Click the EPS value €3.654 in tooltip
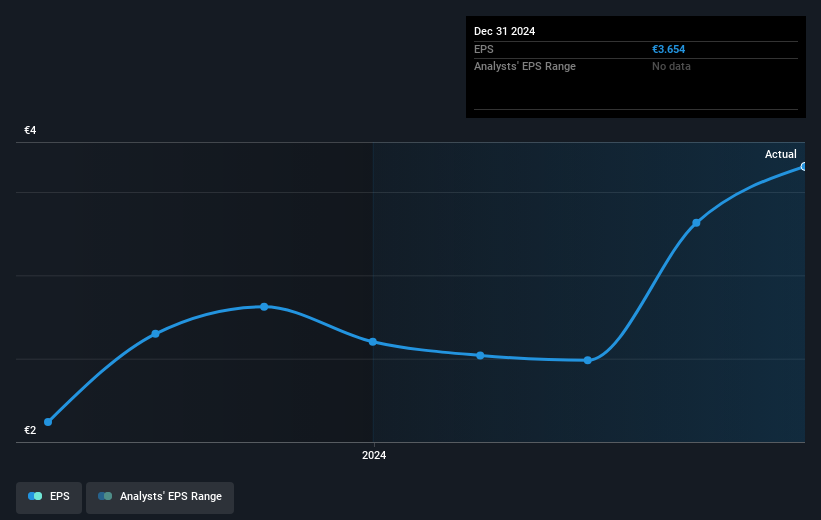Image resolution: width=821 pixels, height=520 pixels. pyautogui.click(x=668, y=49)
